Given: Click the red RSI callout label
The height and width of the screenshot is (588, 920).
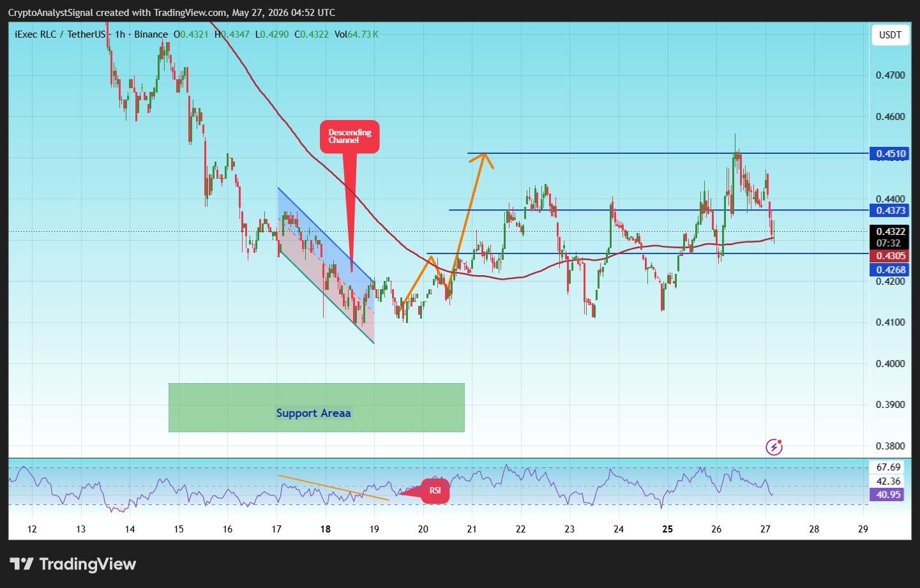Looking at the screenshot, I should (x=435, y=491).
